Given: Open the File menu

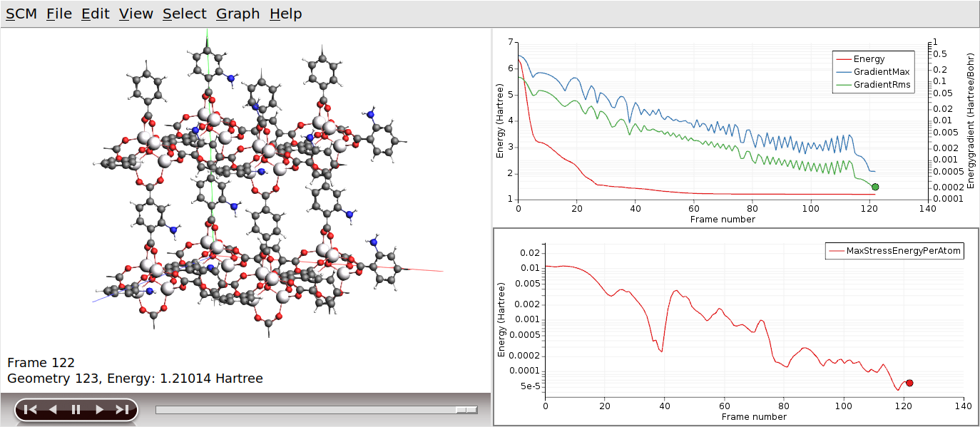Looking at the screenshot, I should [58, 14].
